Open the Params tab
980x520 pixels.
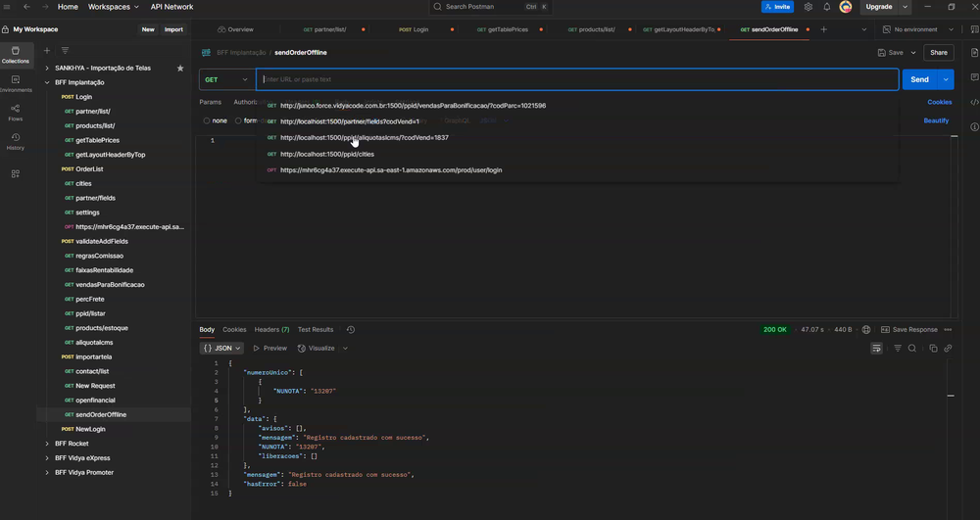210,102
